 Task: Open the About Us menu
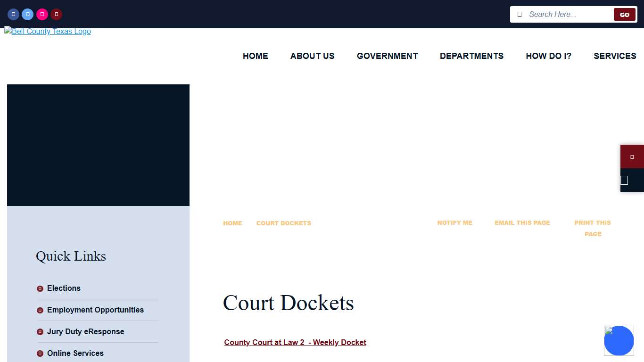312,56
